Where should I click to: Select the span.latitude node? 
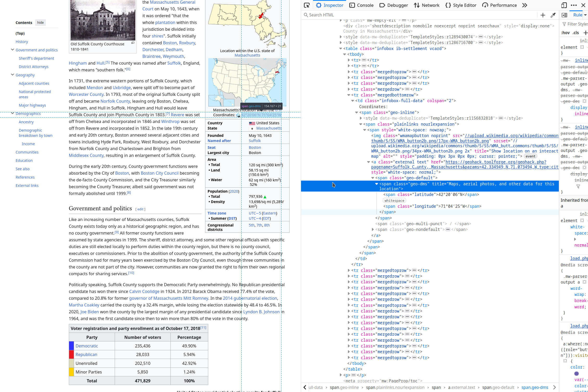coord(431,194)
